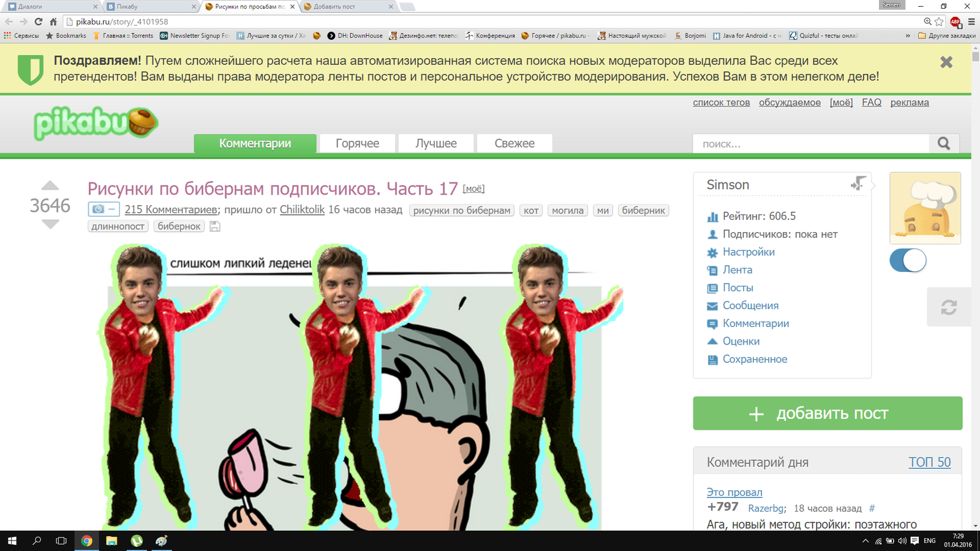Open the реклама link
The width and height of the screenshot is (980, 551).
pyautogui.click(x=910, y=102)
